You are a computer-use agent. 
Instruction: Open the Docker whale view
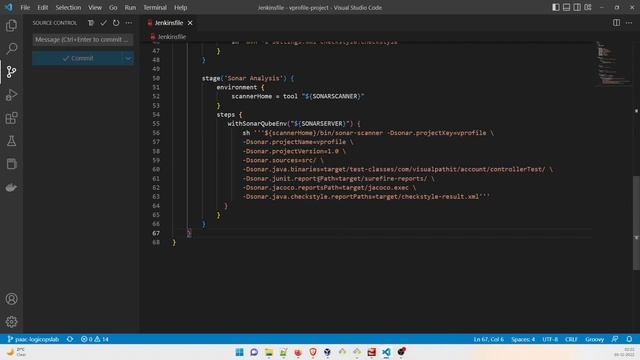pyautogui.click(x=11, y=187)
